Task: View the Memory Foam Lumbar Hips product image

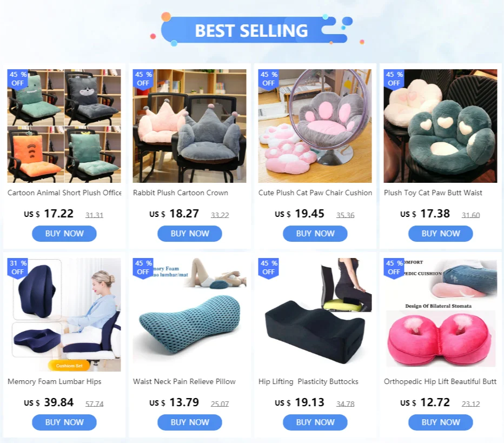Action: pyautogui.click(x=64, y=315)
